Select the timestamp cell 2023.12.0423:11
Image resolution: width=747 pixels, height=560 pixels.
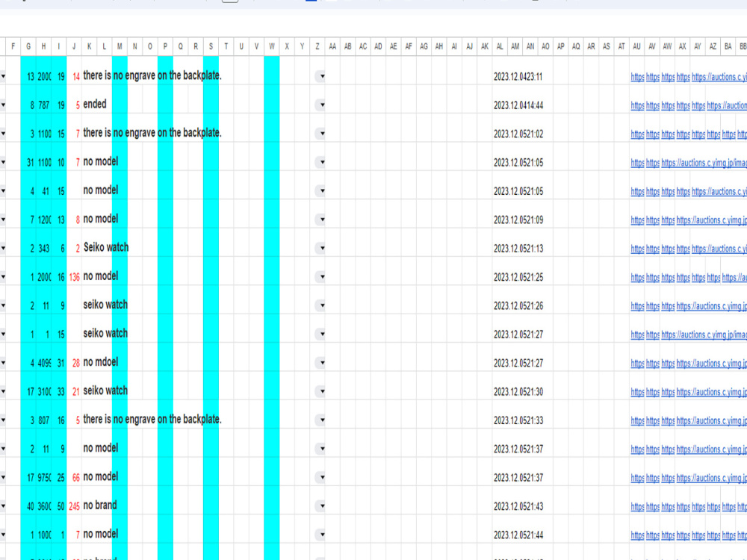click(518, 77)
